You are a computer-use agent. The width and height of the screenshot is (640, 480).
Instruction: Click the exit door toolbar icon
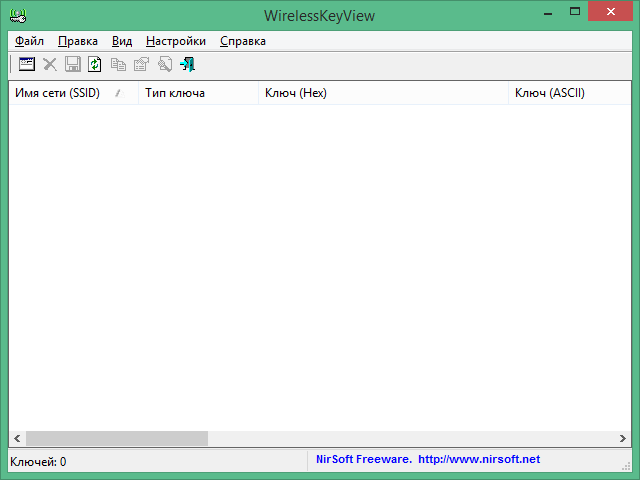coord(187,64)
